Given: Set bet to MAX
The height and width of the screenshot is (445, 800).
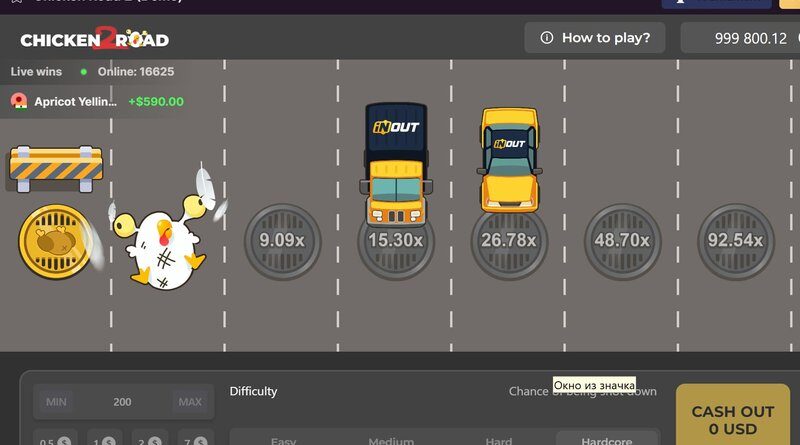Looking at the screenshot, I should [x=190, y=402].
